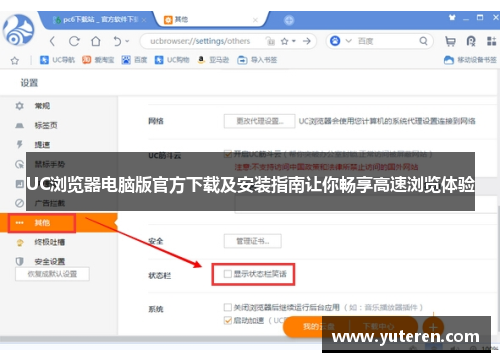Go to the home page icon
The width and height of the screenshot is (500, 362).
[x=96, y=41]
